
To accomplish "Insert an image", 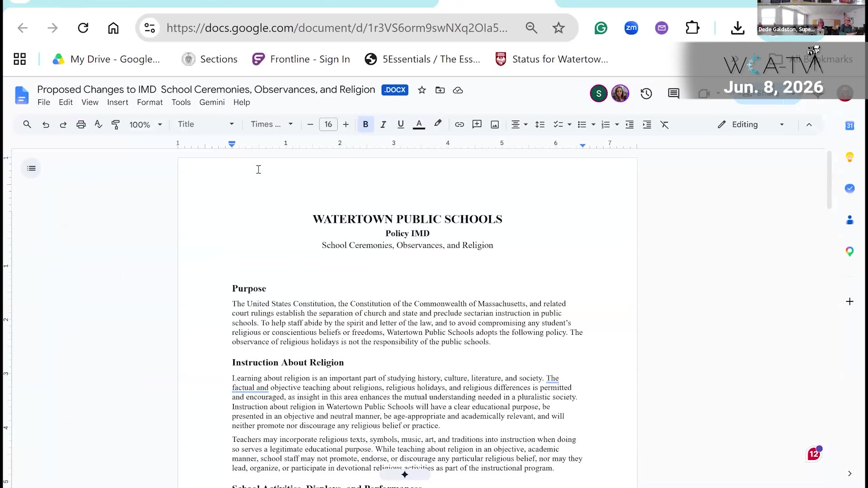I will [x=495, y=124].
